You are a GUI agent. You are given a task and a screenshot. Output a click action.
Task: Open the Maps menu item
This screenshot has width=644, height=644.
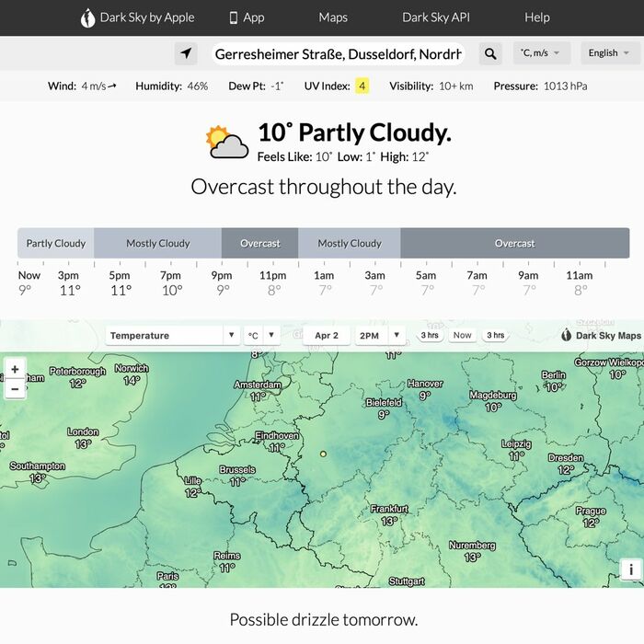pyautogui.click(x=333, y=17)
